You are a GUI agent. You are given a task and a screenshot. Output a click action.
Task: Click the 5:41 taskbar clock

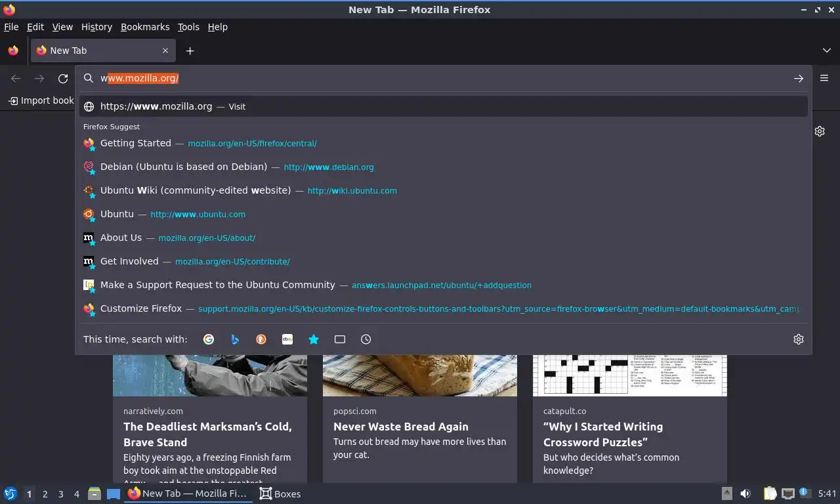828,493
